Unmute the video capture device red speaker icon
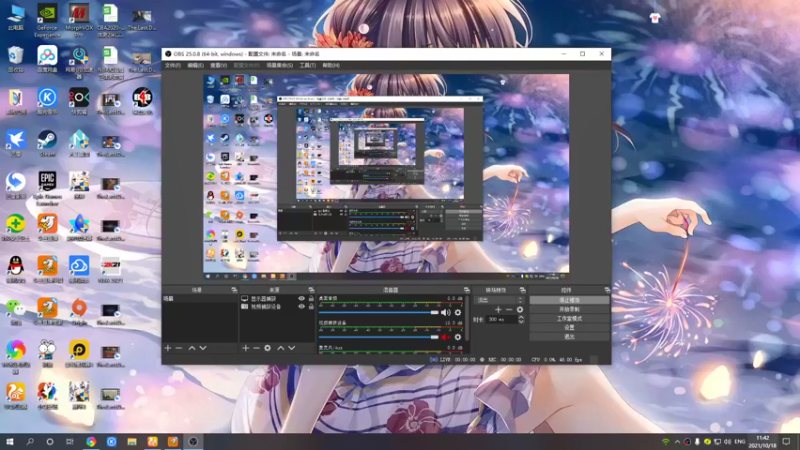800x450 pixels. pos(445,337)
